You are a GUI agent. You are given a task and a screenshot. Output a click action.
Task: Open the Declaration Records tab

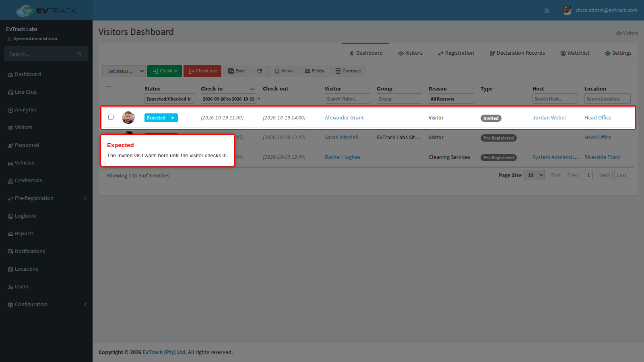tap(517, 53)
